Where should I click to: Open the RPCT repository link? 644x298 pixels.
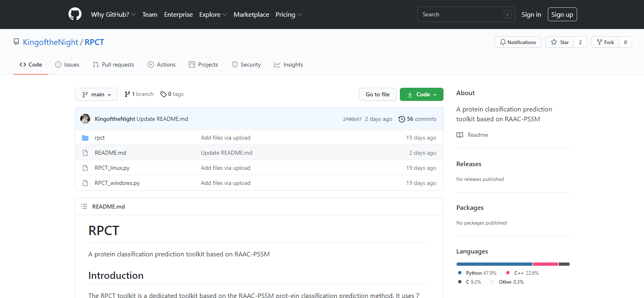[x=94, y=42]
